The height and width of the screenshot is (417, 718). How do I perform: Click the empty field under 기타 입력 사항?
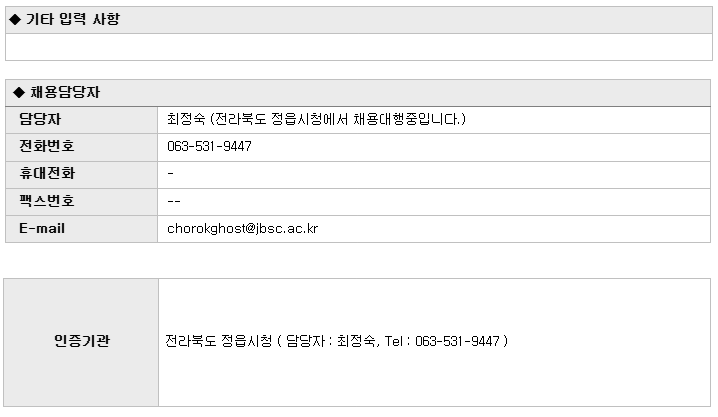click(x=358, y=47)
